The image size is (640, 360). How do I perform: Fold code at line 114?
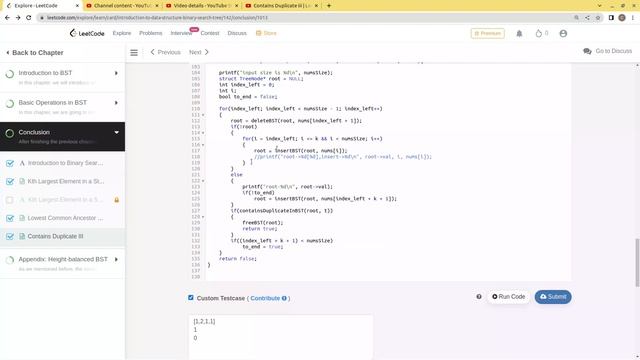point(203,133)
